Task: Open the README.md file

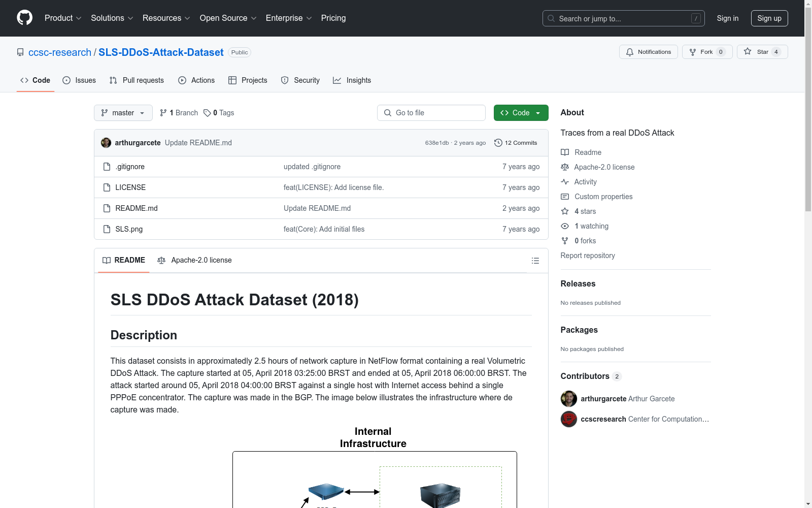Action: (137, 208)
